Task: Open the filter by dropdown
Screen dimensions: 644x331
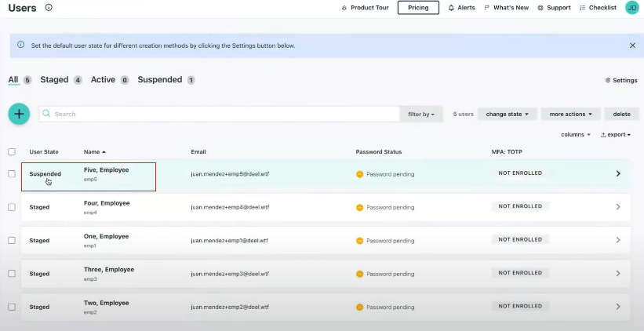Action: point(421,115)
